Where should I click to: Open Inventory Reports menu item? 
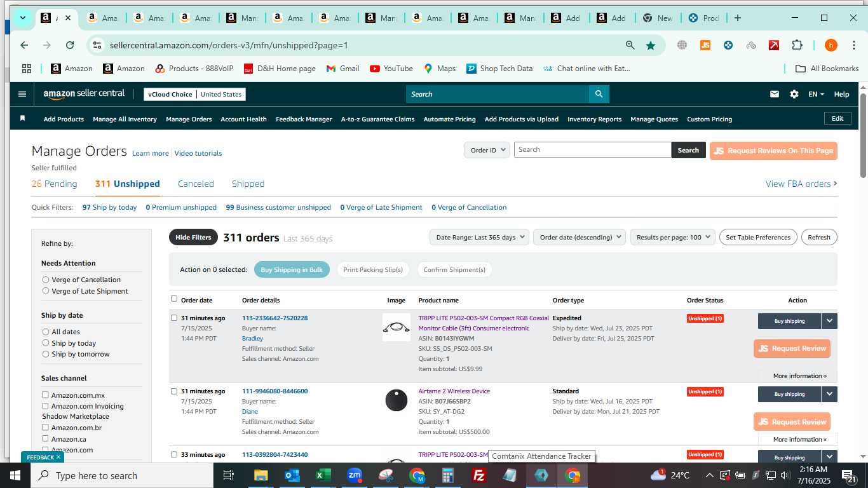[594, 119]
